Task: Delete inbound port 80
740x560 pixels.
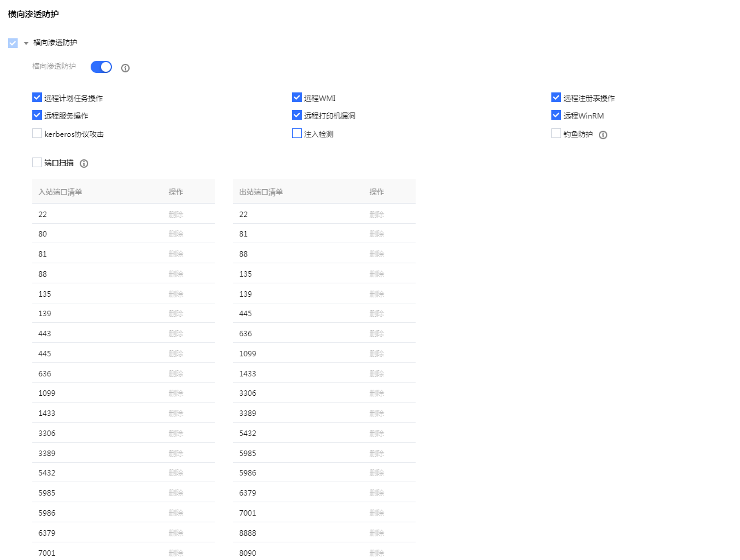Action: (x=176, y=234)
